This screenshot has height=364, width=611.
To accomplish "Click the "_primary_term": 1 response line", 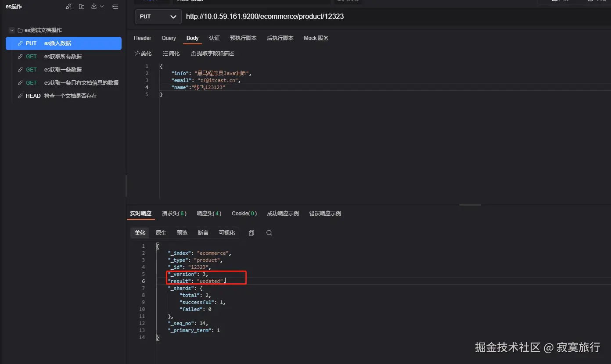I will [194, 330].
